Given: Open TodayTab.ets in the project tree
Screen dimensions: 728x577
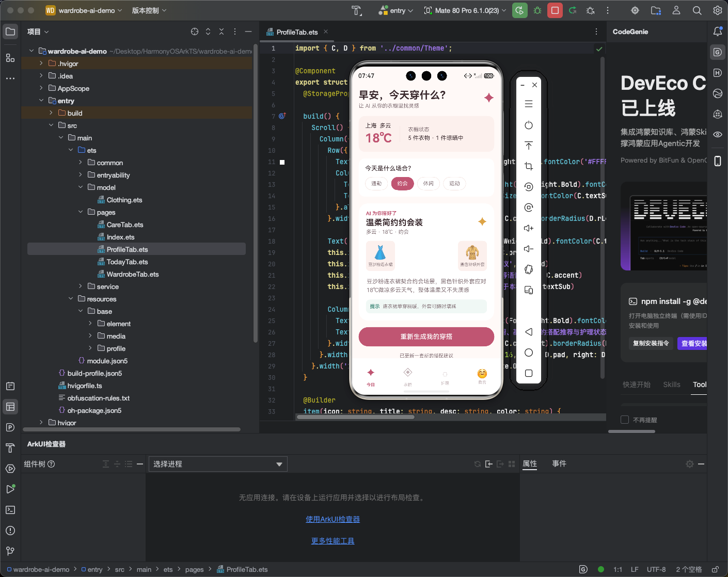Looking at the screenshot, I should [127, 262].
